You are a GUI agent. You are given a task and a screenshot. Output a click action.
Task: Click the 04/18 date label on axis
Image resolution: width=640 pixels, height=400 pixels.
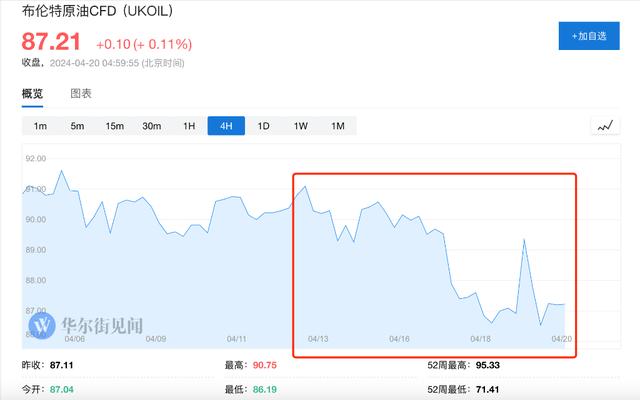(480, 339)
